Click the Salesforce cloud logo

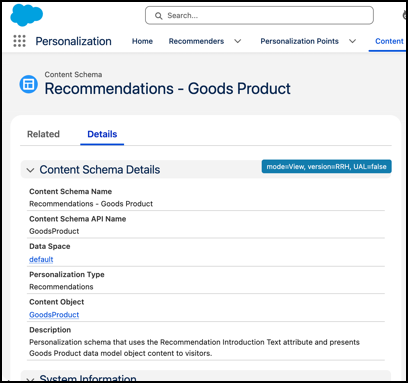pyautogui.click(x=27, y=15)
